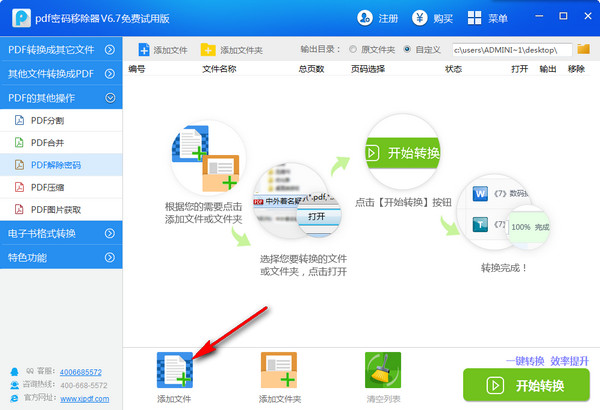This screenshot has width=600, height=410.
Task: Select the PDF解除密码 menu item
Action: pos(61,165)
